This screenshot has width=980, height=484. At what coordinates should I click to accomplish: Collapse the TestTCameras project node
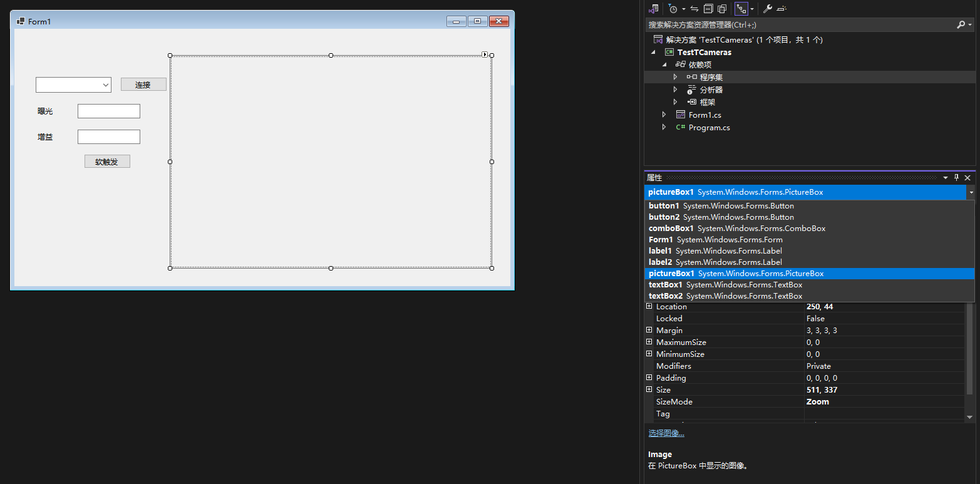click(654, 52)
